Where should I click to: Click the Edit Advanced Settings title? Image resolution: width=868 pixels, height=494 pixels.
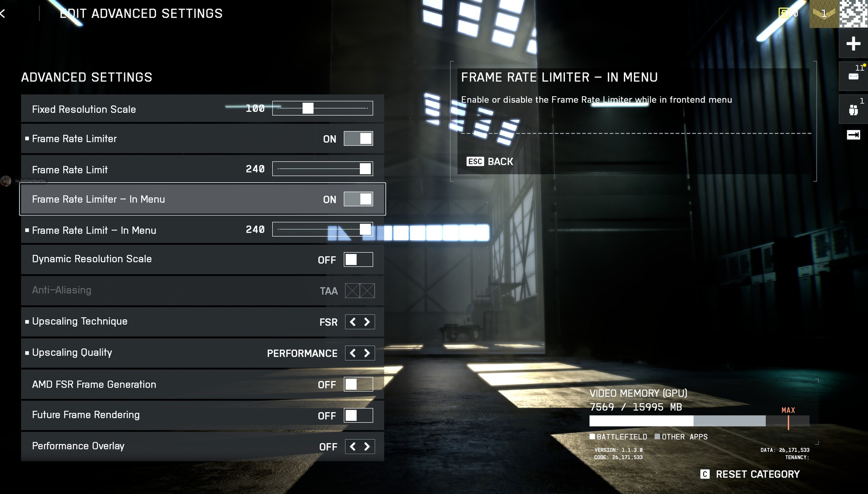[141, 14]
